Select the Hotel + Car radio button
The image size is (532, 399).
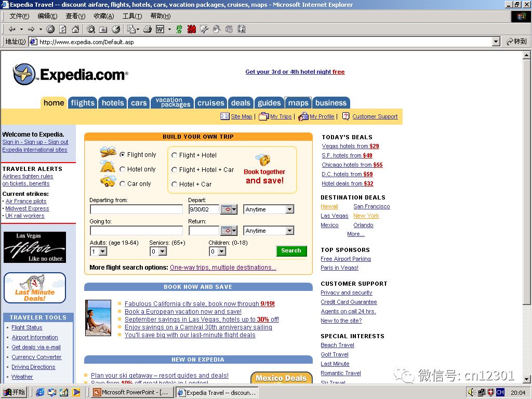175,184
